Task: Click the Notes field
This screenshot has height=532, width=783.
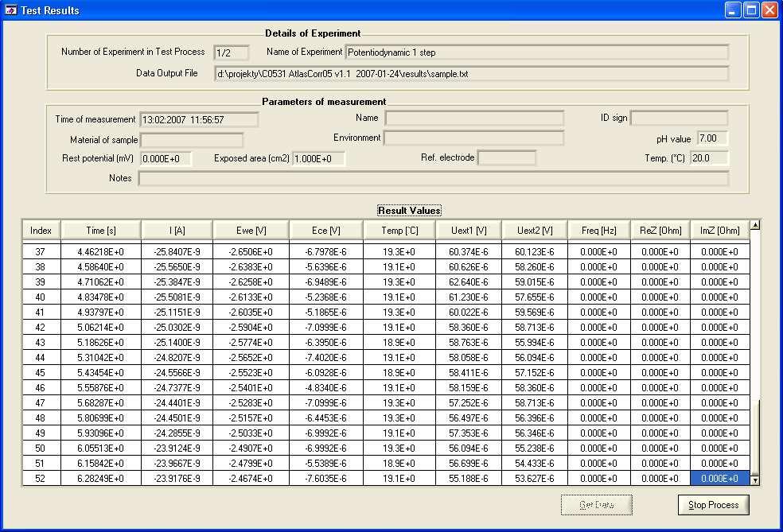Action: click(x=434, y=178)
